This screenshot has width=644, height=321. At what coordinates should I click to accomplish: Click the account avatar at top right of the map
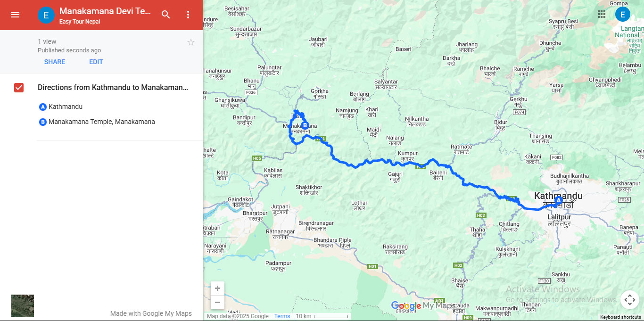(623, 15)
